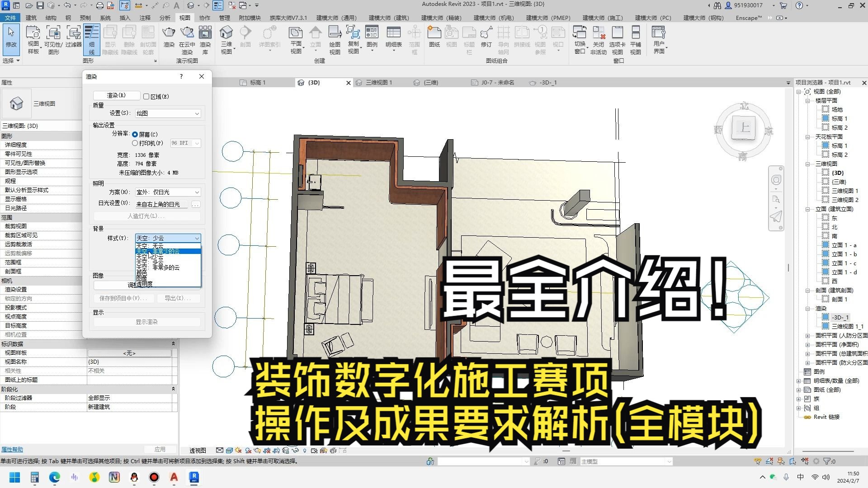The height and width of the screenshot is (488, 868).
Task: Toggle checkbox beside 场地 view
Action: [x=826, y=109]
